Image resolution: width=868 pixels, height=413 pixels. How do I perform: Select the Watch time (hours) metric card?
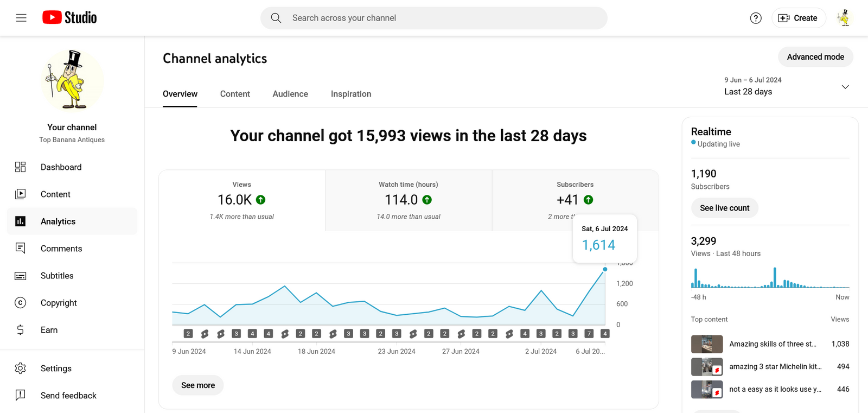pyautogui.click(x=409, y=200)
